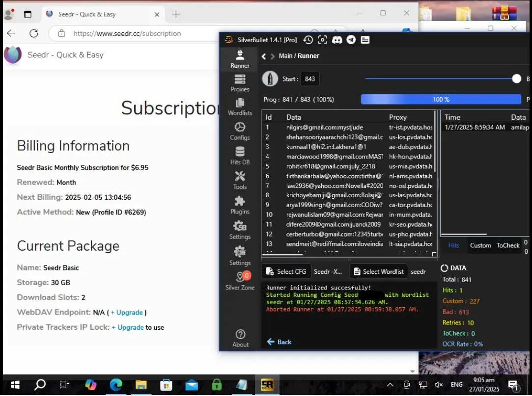Show hidden tray icons with the up chevron
Screen dimensions: 532x396
click(x=390, y=385)
